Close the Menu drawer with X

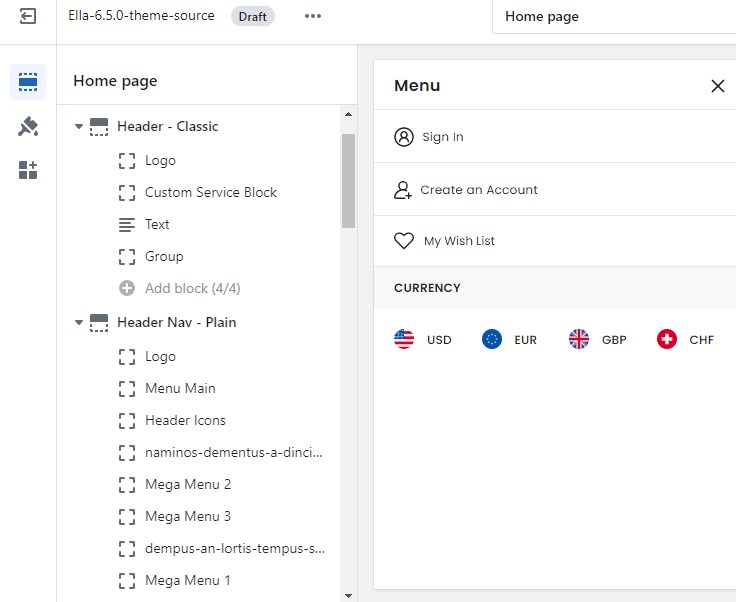click(717, 86)
